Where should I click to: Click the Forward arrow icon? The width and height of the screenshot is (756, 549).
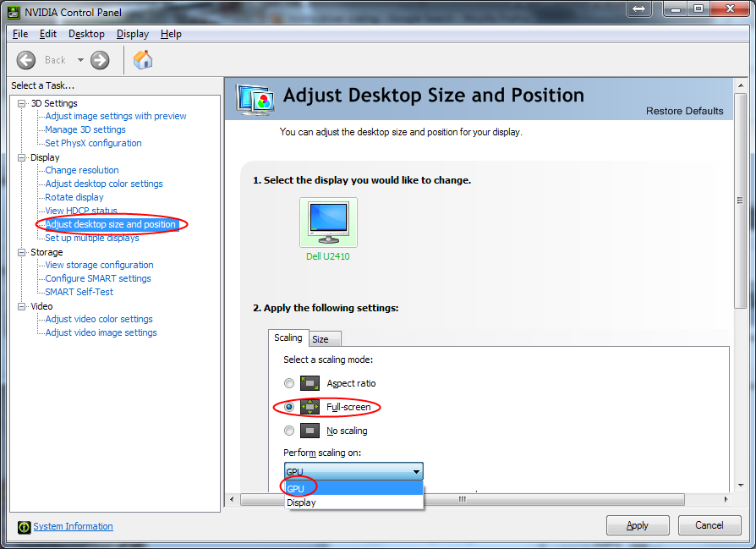click(x=100, y=60)
